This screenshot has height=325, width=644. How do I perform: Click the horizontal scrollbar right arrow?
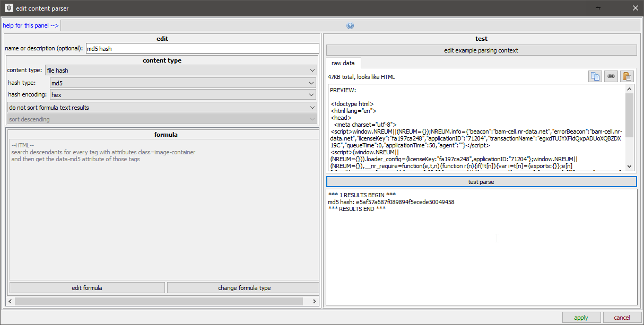pos(315,301)
